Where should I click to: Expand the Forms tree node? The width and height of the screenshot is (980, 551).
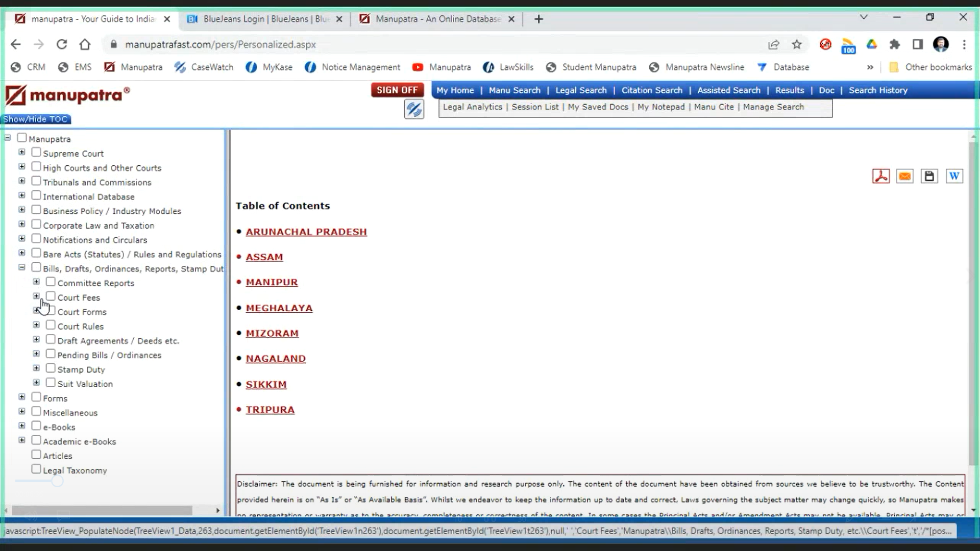point(21,396)
